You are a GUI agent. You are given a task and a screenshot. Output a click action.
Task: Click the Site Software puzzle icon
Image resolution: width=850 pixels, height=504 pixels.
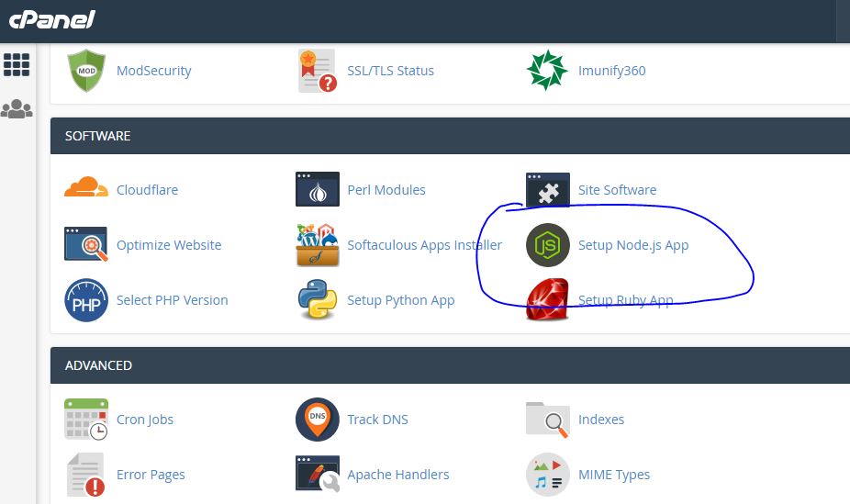pos(547,189)
